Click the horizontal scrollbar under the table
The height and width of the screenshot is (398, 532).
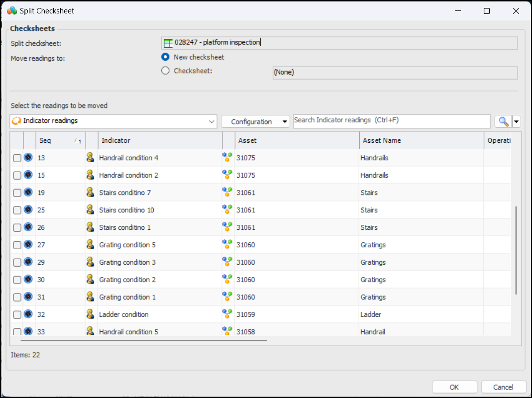[x=144, y=341]
